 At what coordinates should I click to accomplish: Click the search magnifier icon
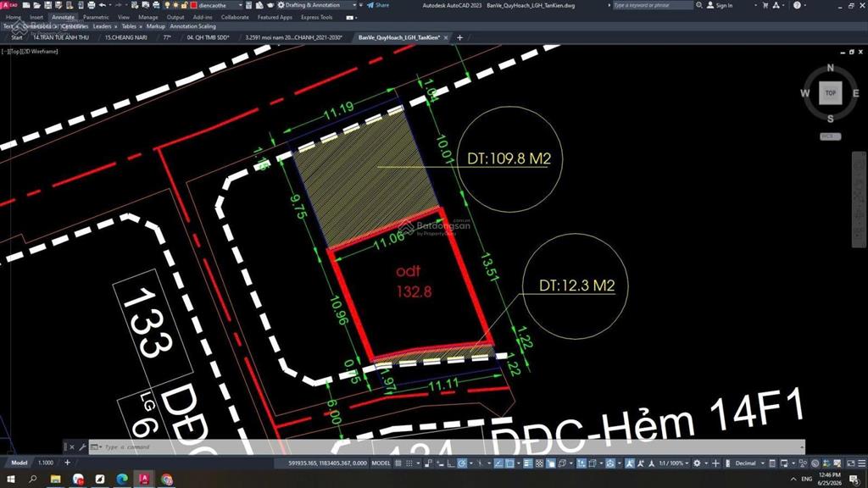pyautogui.click(x=699, y=5)
